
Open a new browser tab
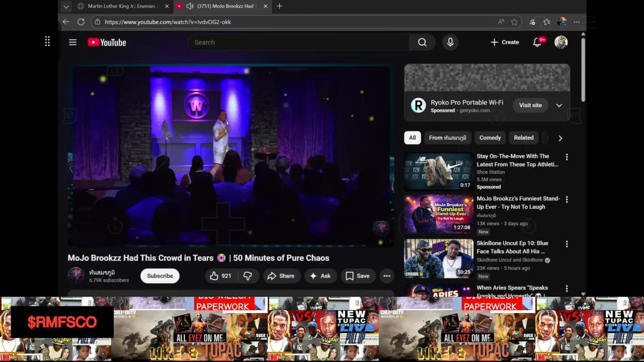tap(279, 6)
